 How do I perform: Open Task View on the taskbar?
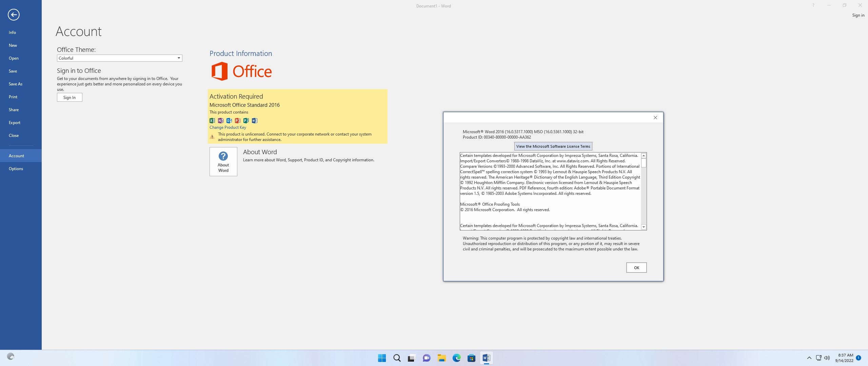click(412, 358)
